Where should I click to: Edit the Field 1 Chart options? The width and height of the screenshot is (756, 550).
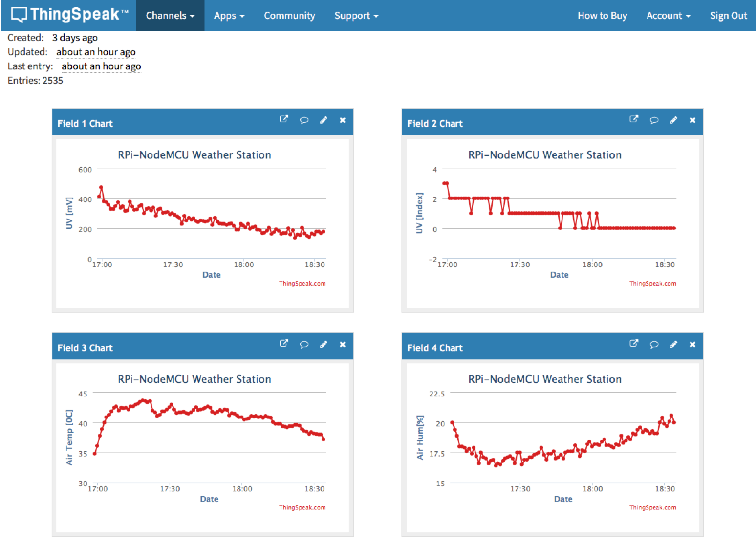pos(324,120)
